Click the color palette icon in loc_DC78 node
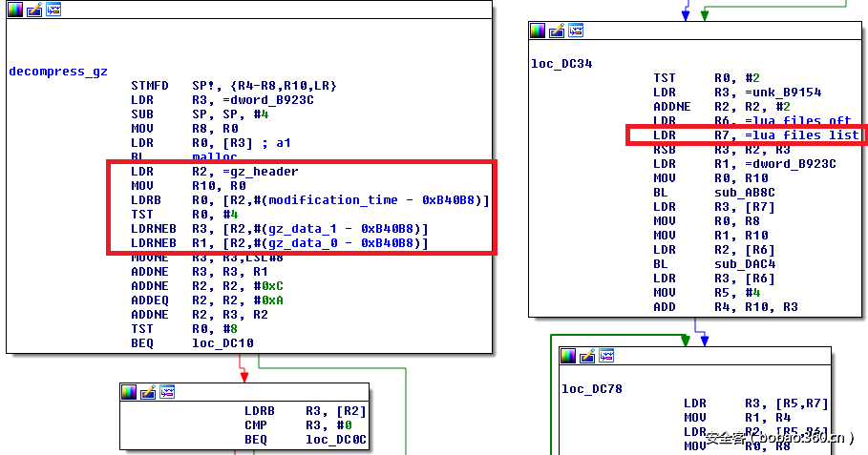Viewport: 868px width, 455px height. (x=568, y=356)
